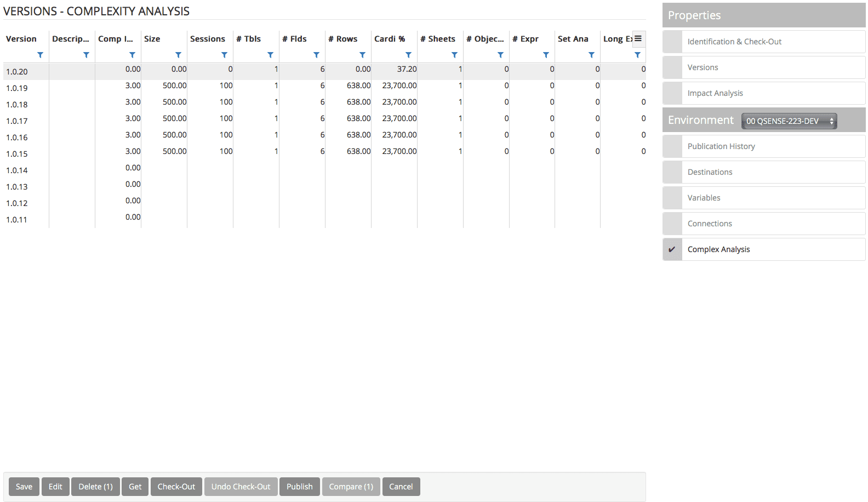Select version 1.0.17 row
868x502 pixels.
point(17,121)
